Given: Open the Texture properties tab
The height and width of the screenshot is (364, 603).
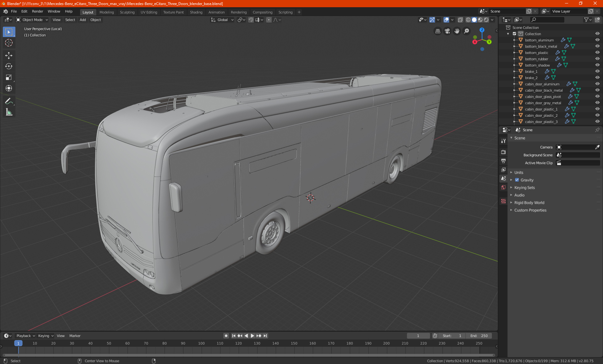Looking at the screenshot, I should pos(503,201).
